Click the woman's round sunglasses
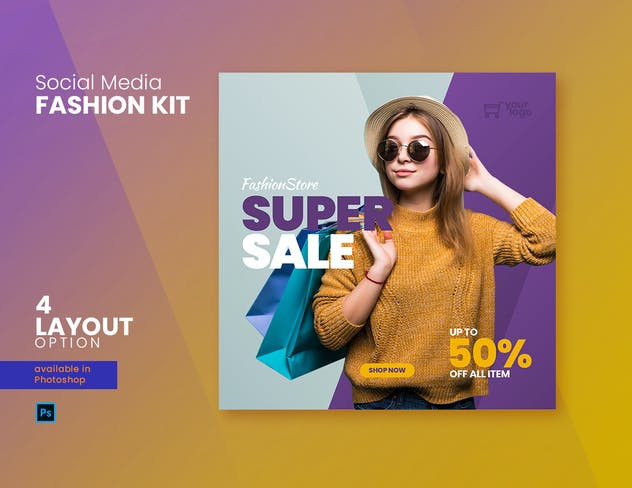This screenshot has width=632, height=488. pos(406,150)
